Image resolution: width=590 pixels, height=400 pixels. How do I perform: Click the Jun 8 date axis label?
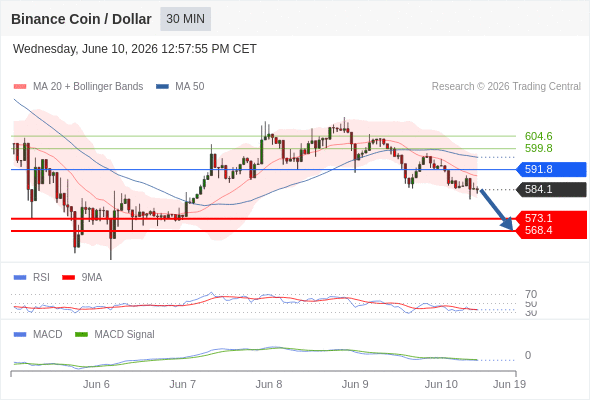(269, 384)
